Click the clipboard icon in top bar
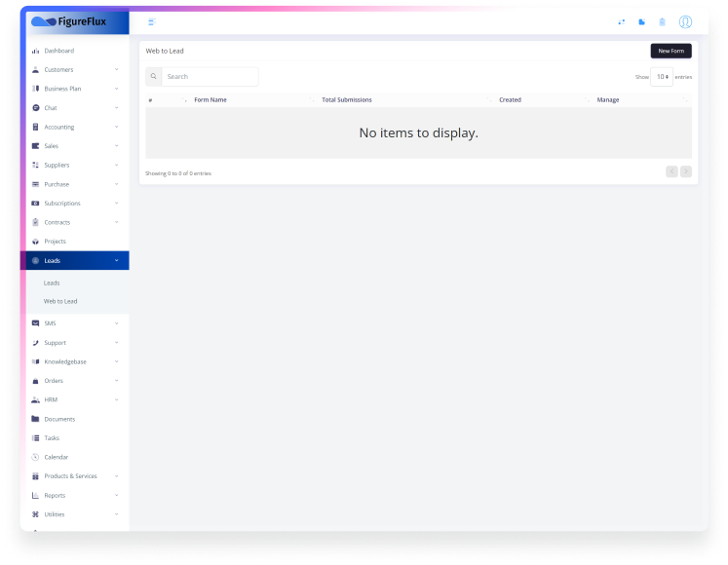Viewport: 728px width, 565px height. click(662, 21)
